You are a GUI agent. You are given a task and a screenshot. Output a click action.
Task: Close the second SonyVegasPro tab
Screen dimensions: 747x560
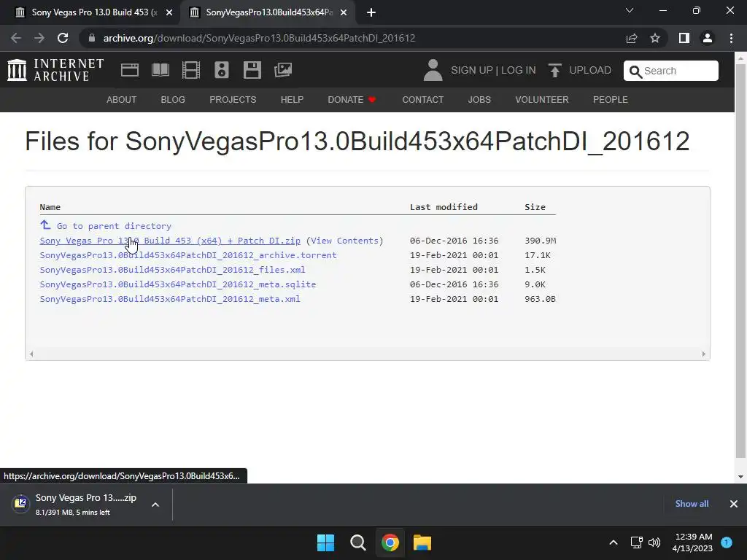(x=344, y=13)
